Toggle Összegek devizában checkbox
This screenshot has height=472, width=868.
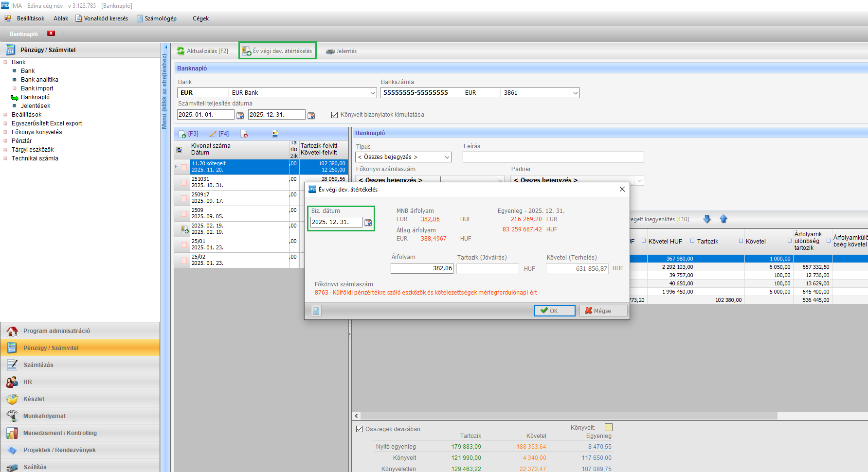click(x=360, y=429)
